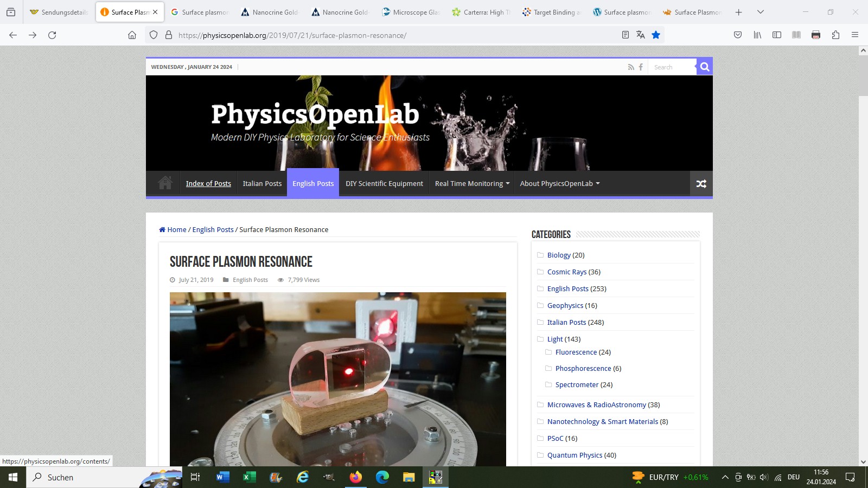Image resolution: width=868 pixels, height=488 pixels.
Task: Open the tracking protection shield panel
Action: pos(154,35)
